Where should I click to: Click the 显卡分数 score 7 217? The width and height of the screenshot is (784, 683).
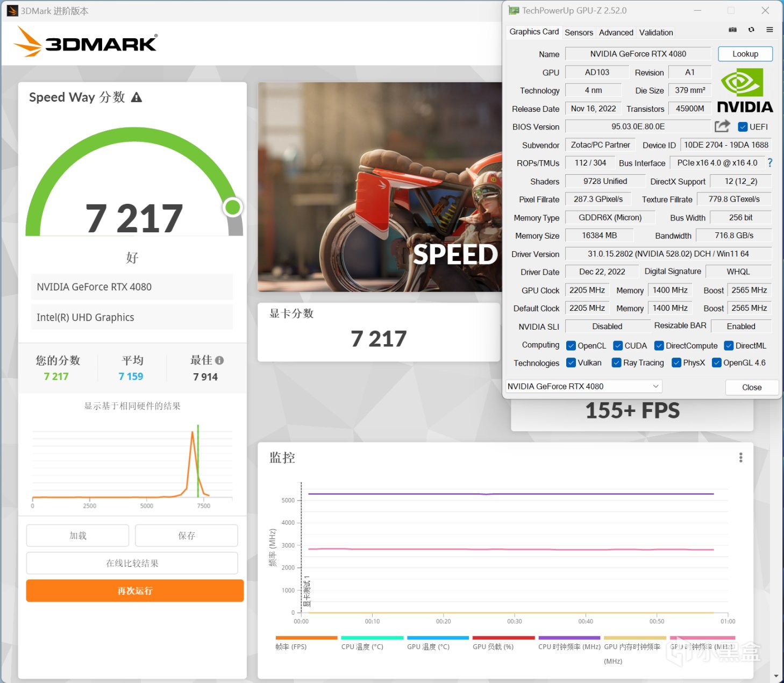(379, 339)
